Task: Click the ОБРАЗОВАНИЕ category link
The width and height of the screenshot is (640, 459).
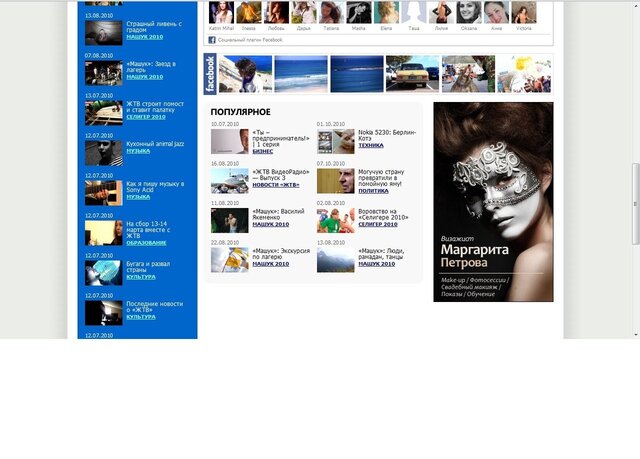Action: click(x=146, y=243)
